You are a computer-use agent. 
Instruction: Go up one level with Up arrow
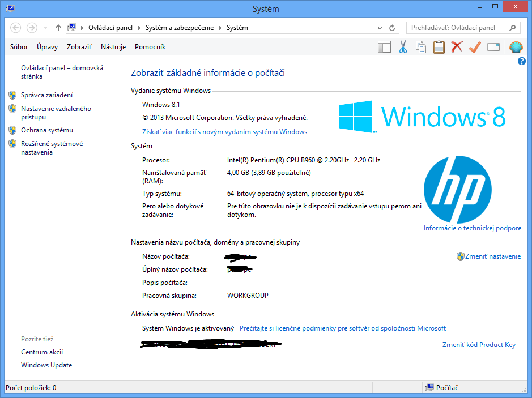(58, 28)
